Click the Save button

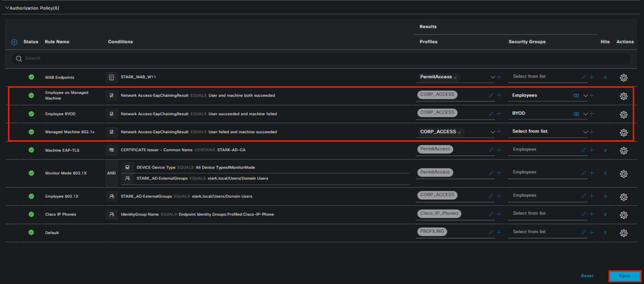tap(624, 276)
